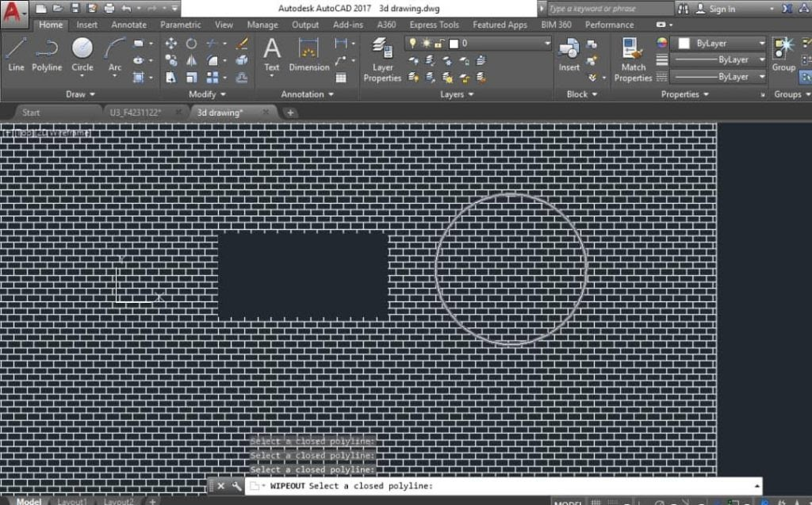
Task: Open the Express Tools ribbon tab
Action: tap(434, 25)
